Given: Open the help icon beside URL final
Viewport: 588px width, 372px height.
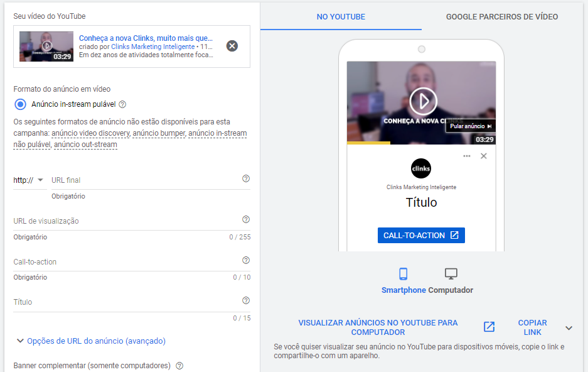Looking at the screenshot, I should [246, 178].
